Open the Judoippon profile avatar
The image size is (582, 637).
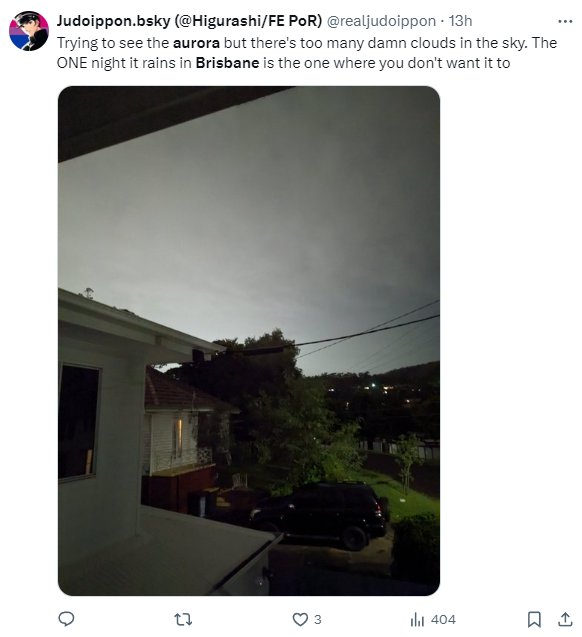click(29, 31)
